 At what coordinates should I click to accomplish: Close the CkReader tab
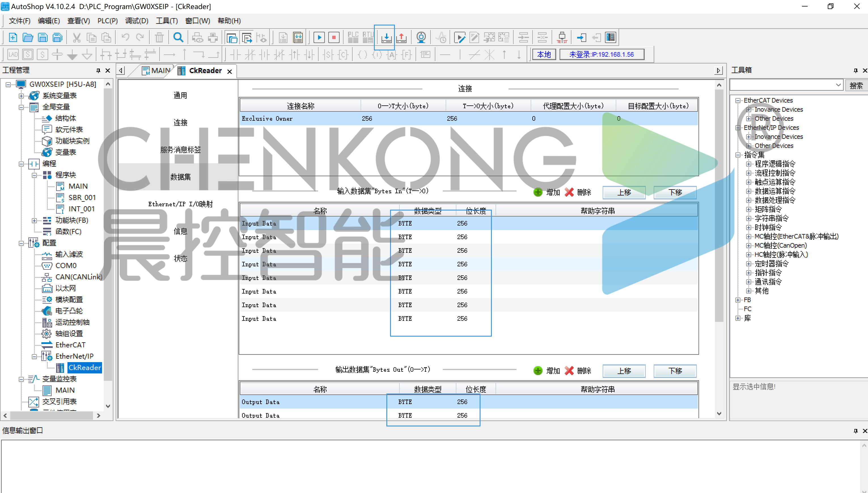(x=230, y=72)
